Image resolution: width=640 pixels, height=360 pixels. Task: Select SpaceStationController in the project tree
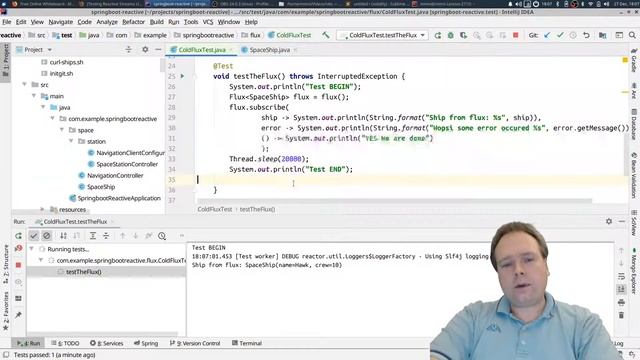point(127,164)
